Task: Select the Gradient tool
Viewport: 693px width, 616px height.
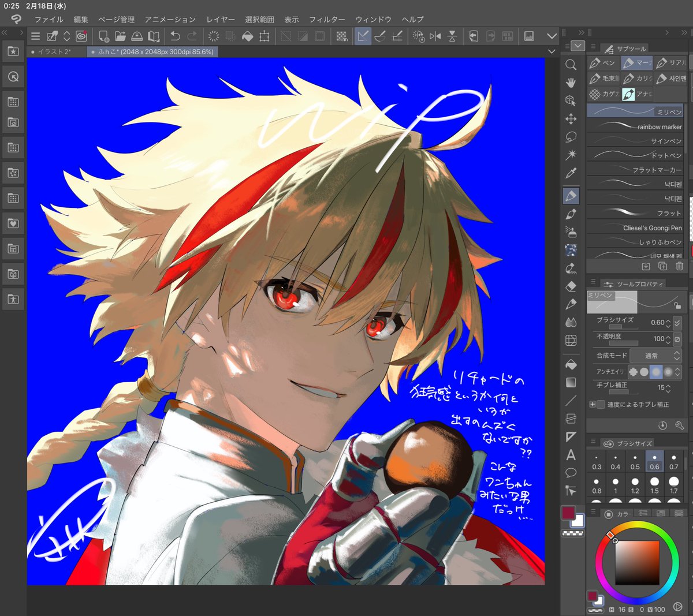Action: coord(571,382)
